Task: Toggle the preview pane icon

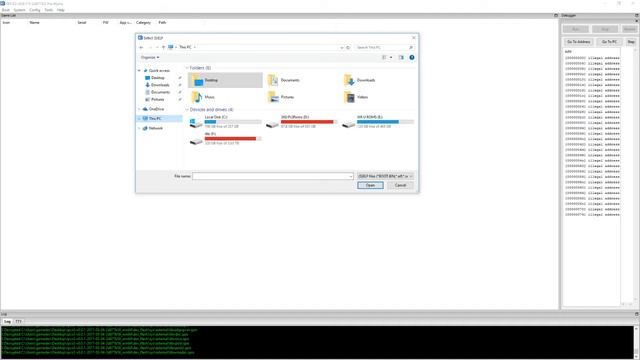Action: click(401, 58)
